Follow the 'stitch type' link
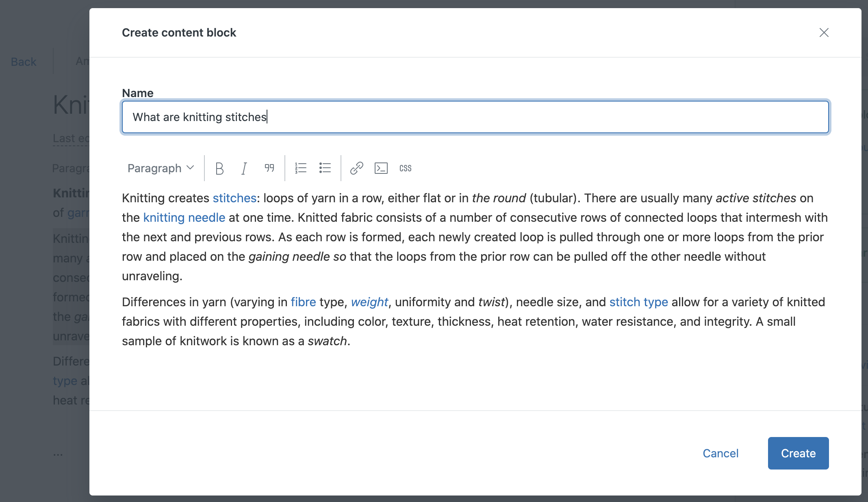The height and width of the screenshot is (502, 868). point(638,302)
